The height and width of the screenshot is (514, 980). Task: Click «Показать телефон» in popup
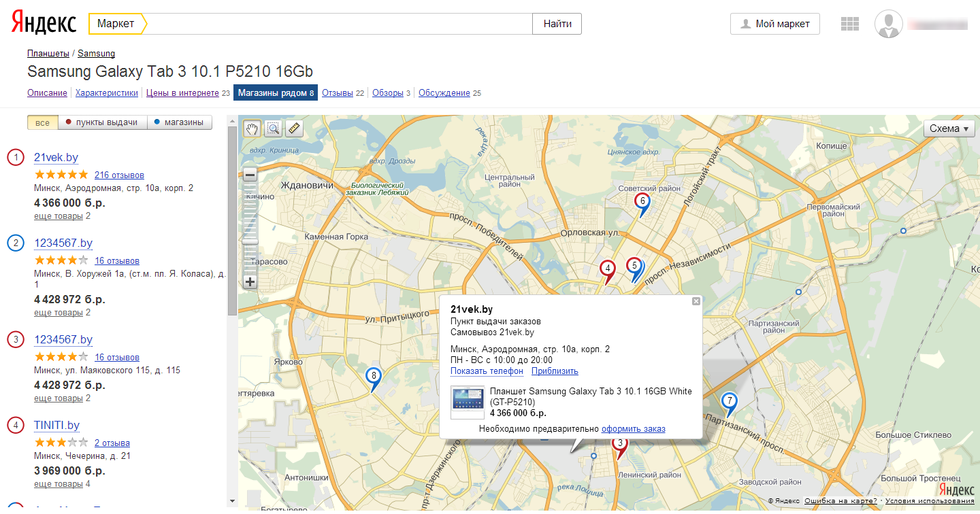[487, 371]
